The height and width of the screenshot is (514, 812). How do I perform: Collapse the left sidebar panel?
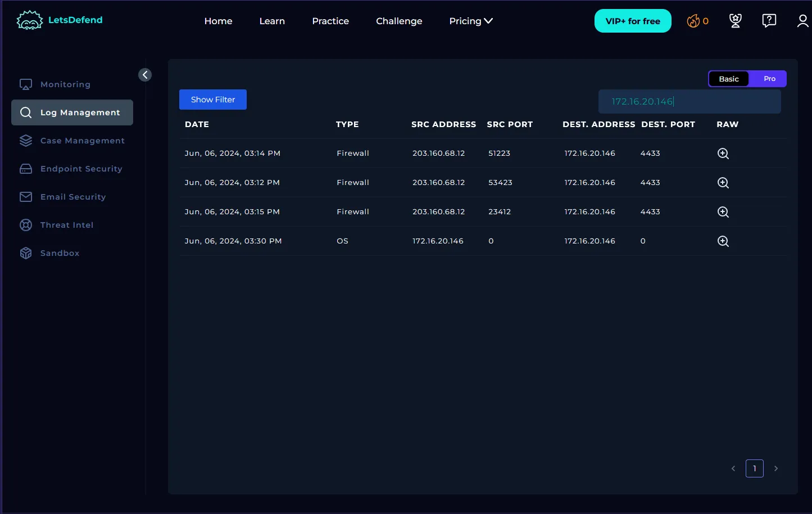(x=145, y=75)
